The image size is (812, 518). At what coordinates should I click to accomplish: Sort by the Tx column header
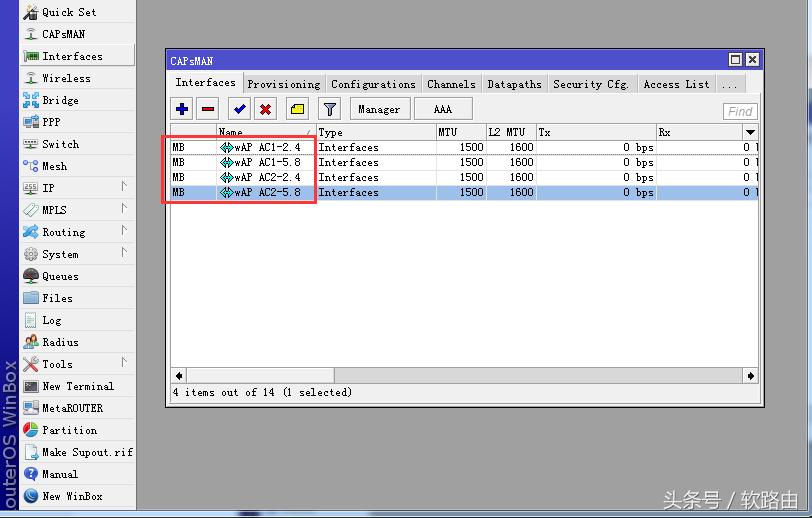coord(596,133)
